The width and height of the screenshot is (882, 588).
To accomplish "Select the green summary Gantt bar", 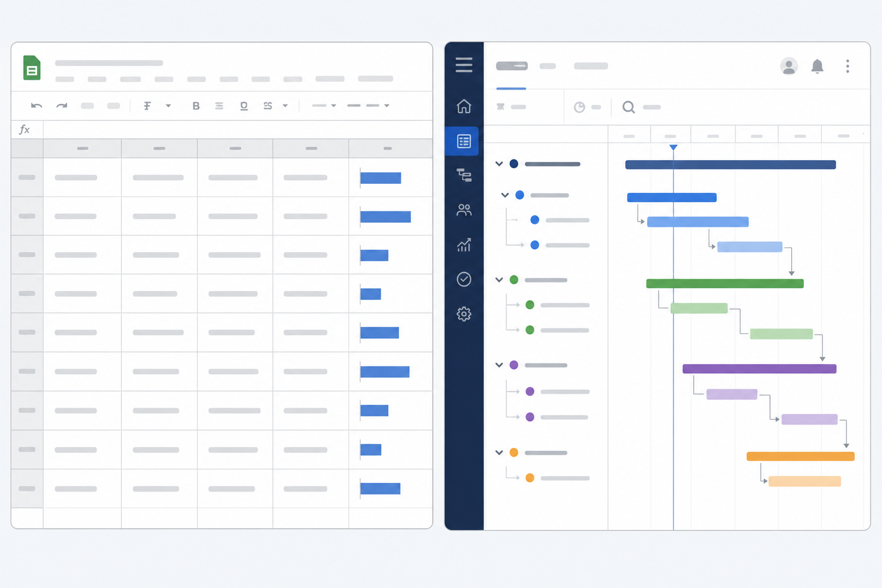I will click(725, 284).
